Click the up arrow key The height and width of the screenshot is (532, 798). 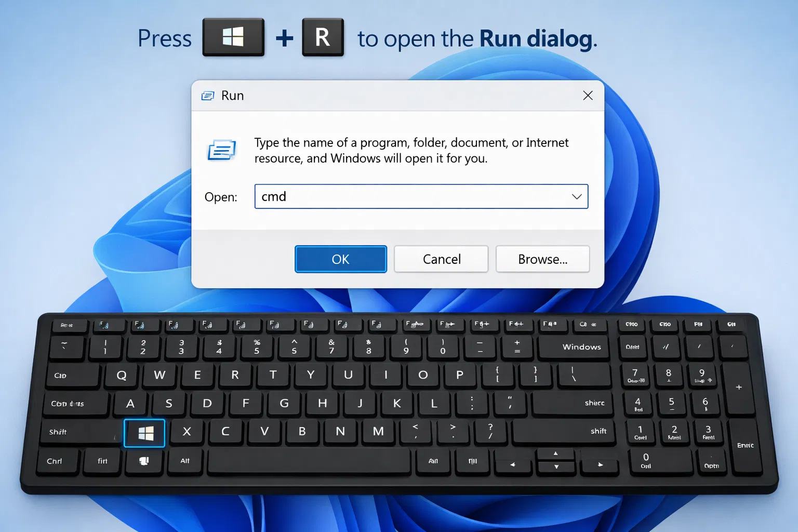pyautogui.click(x=556, y=454)
